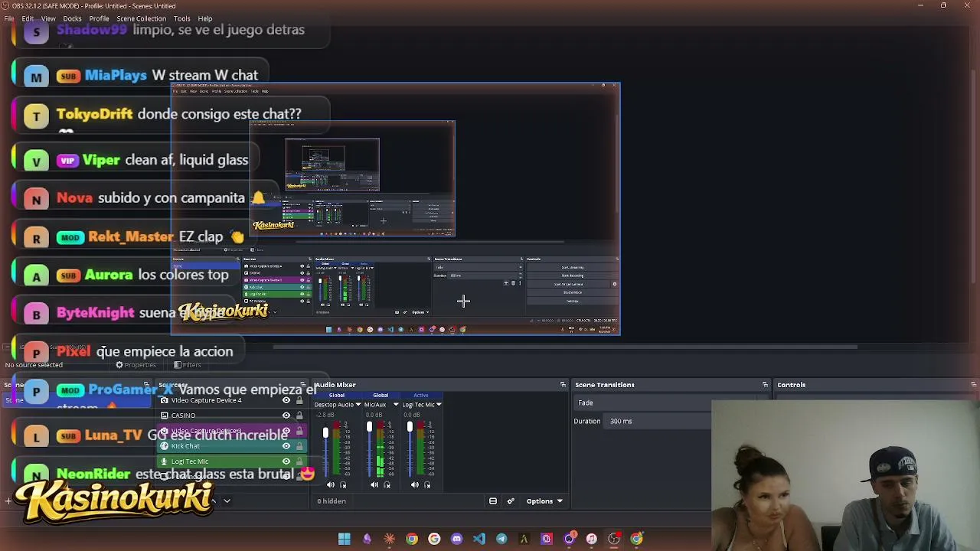The width and height of the screenshot is (980, 551).
Task: Open OBS Studio from taskbar
Action: (614, 539)
